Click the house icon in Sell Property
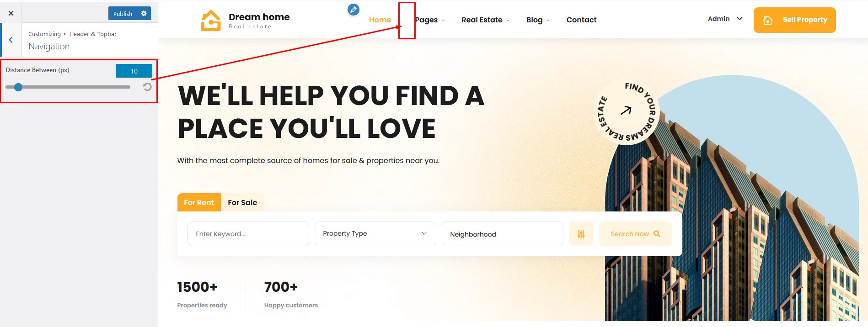The image size is (868, 327). point(768,20)
